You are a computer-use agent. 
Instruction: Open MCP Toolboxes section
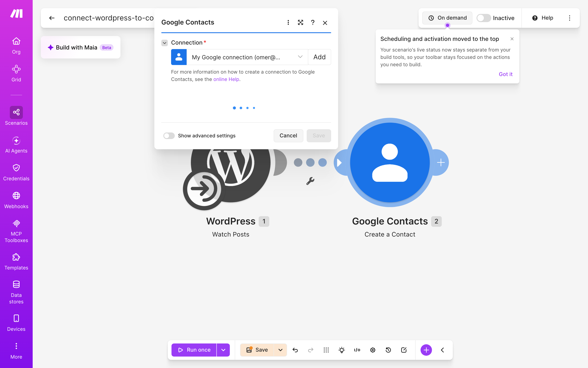(16, 231)
